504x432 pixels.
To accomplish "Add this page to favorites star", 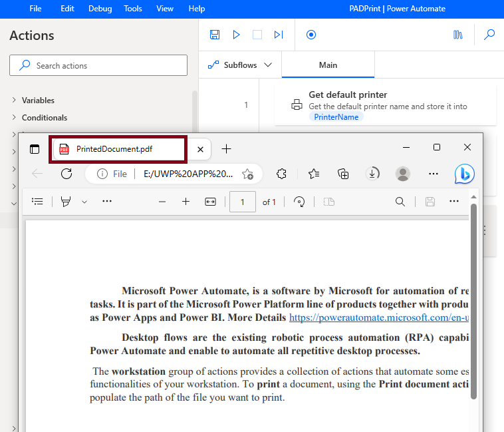I will [247, 174].
